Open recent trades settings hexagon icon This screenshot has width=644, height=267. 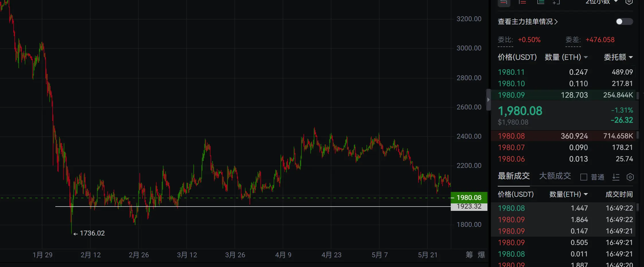[630, 177]
